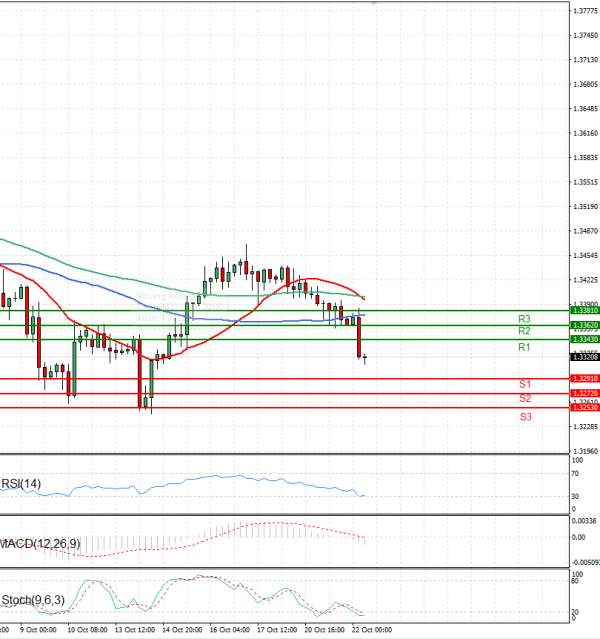600x639 pixels.
Task: Click the MACD(12,26,9) indicator label
Action: [40, 543]
